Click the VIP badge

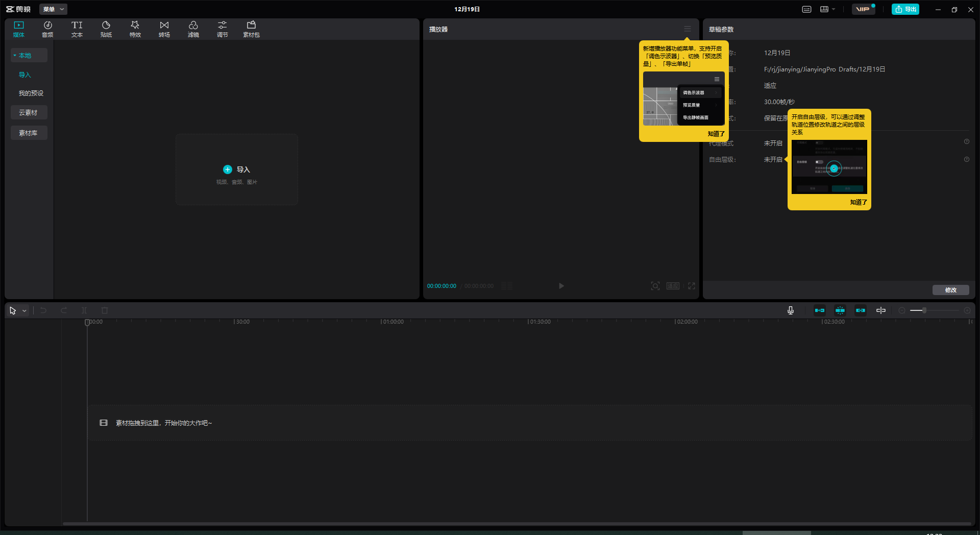point(863,9)
